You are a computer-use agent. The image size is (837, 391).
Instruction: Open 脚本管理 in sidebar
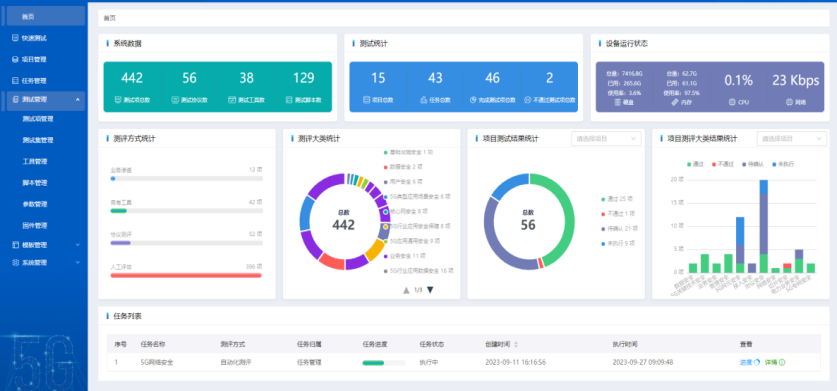pos(35,183)
